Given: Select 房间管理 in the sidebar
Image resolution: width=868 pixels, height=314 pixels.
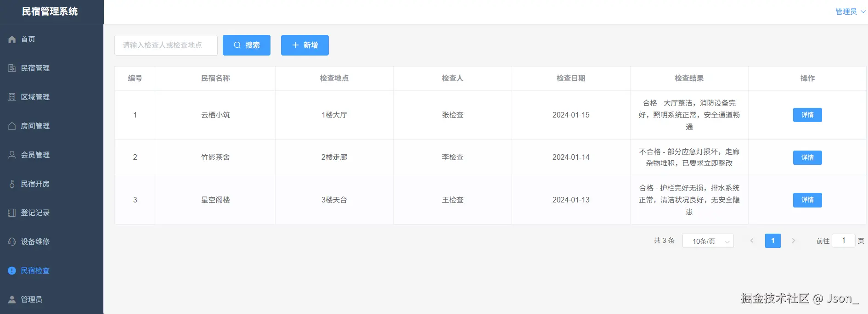Looking at the screenshot, I should click(51, 126).
